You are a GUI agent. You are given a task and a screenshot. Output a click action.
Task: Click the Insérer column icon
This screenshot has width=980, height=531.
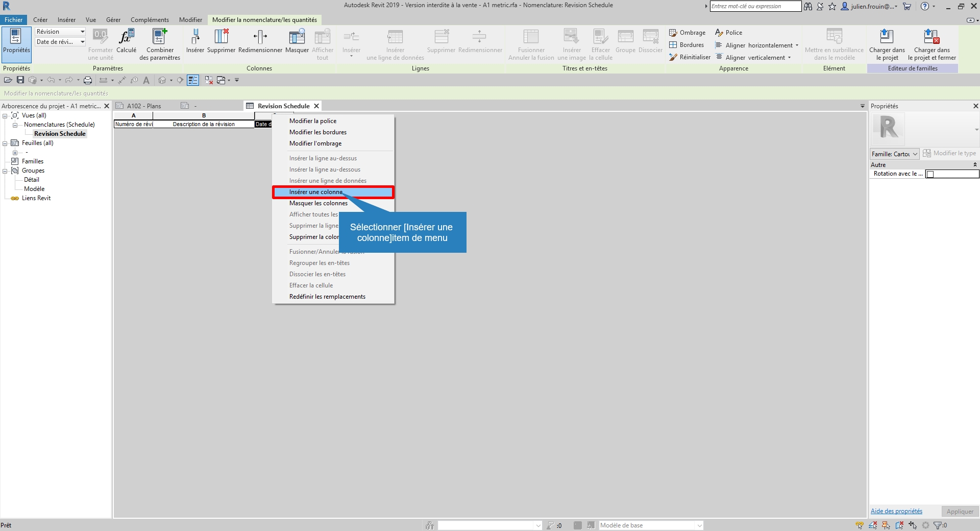pos(195,37)
